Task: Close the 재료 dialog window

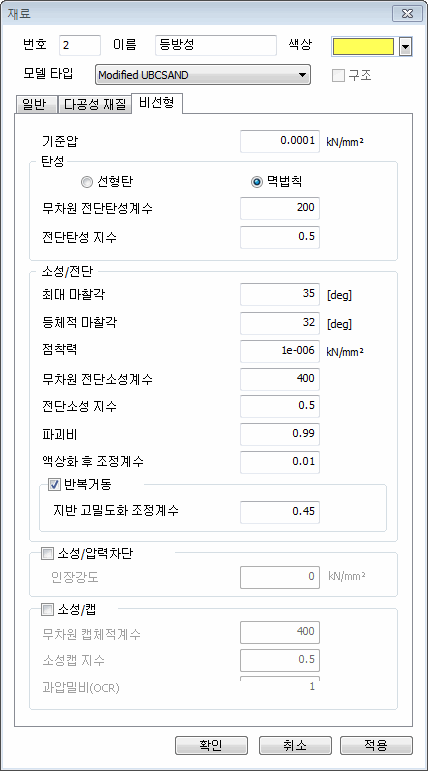Action: 408,13
